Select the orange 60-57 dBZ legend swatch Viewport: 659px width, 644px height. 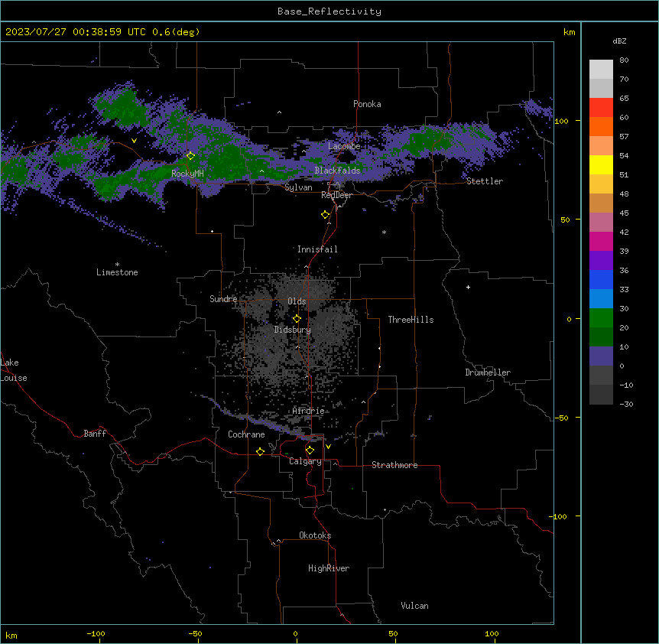click(601, 126)
